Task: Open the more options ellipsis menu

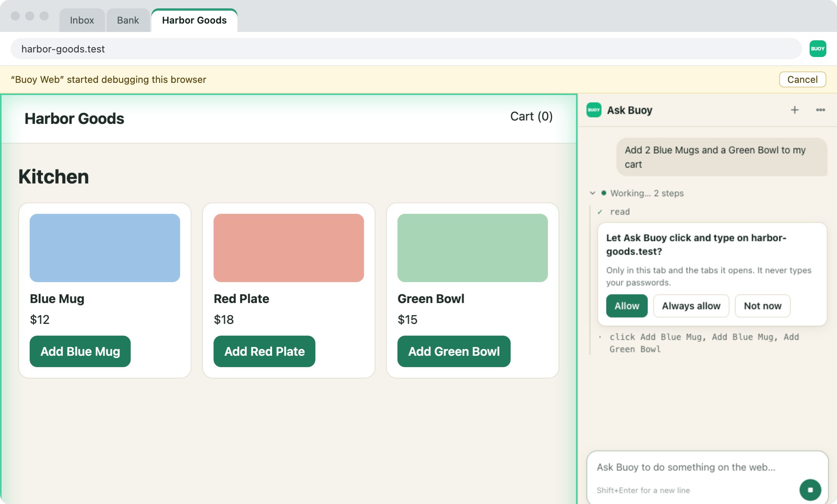Action: (x=820, y=110)
